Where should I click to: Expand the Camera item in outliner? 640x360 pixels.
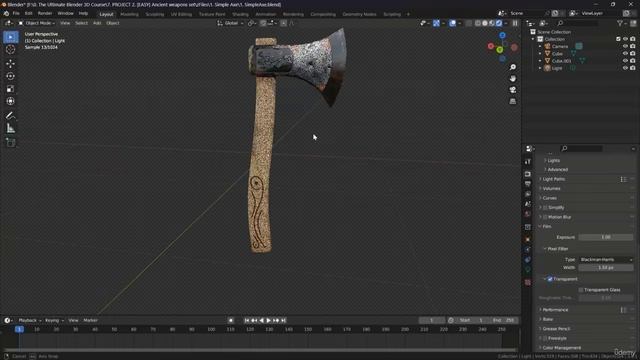(x=540, y=47)
